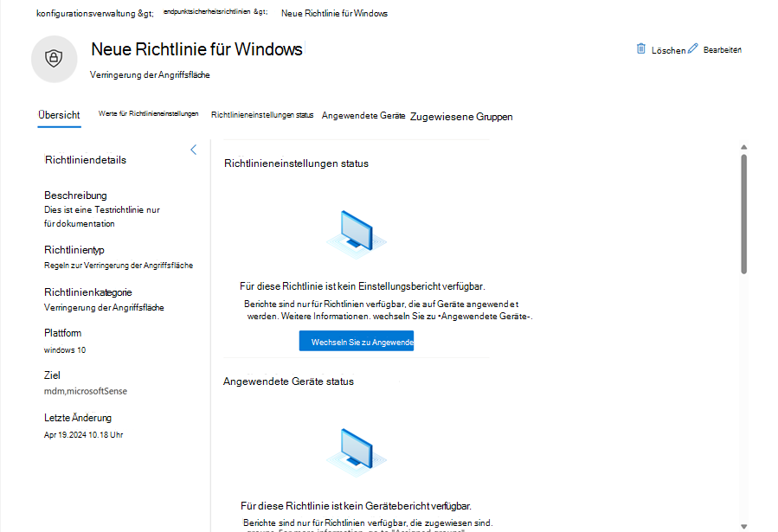Click the scrollbar up arrow
This screenshot has height=532, width=778.
(x=744, y=147)
